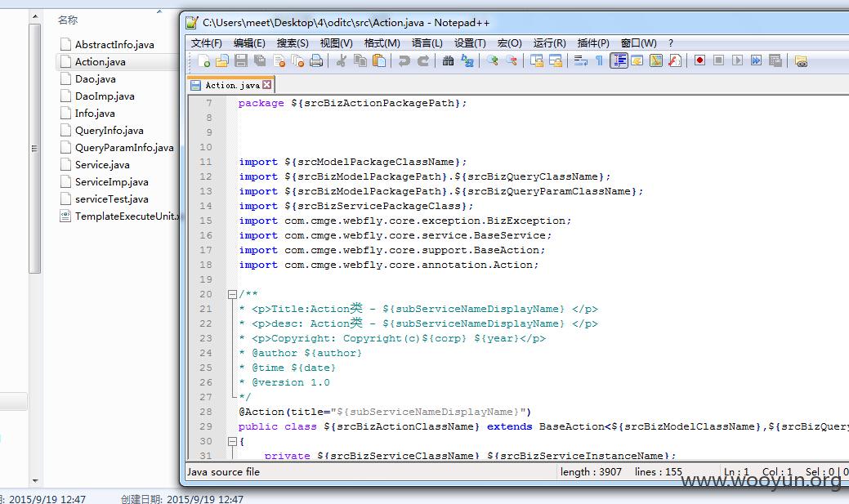The height and width of the screenshot is (504, 849).
Task: Close current document via the Close toolbar icon
Action: (x=279, y=60)
